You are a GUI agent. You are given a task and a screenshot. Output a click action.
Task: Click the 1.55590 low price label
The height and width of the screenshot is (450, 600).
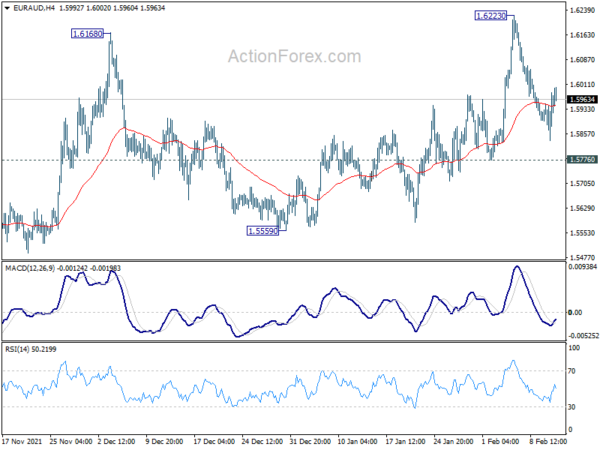(x=263, y=231)
